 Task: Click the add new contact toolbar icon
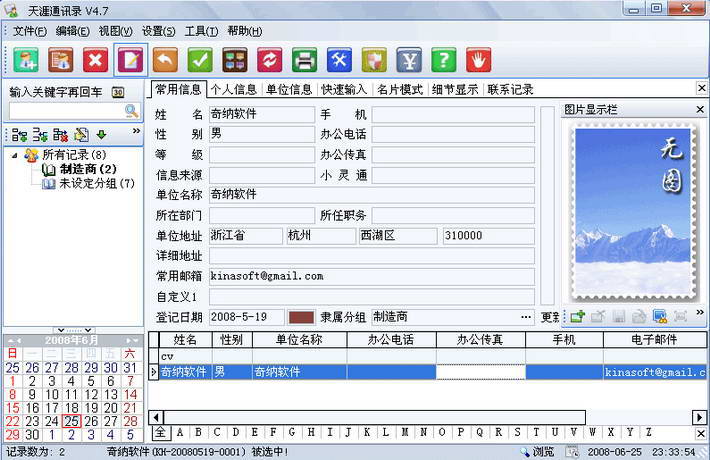pos(26,60)
